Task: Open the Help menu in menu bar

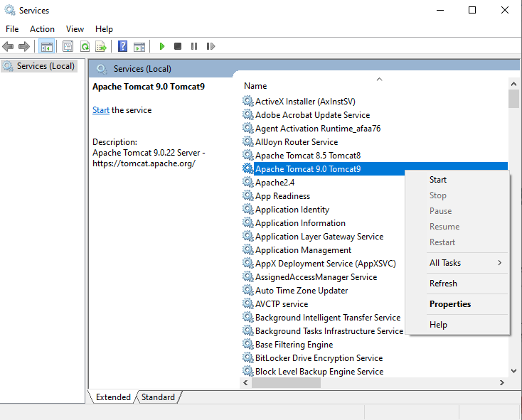Action: [x=104, y=29]
